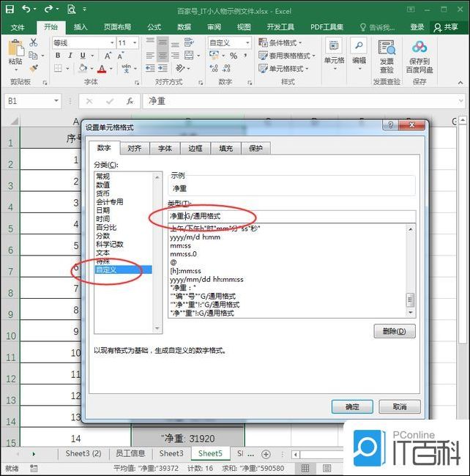470x476 pixels.
Task: Select format [h]:mm:ss in type list
Action: click(x=185, y=271)
